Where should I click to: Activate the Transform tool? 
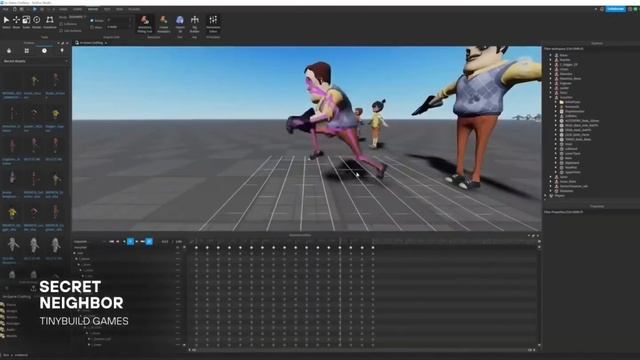click(x=50, y=22)
